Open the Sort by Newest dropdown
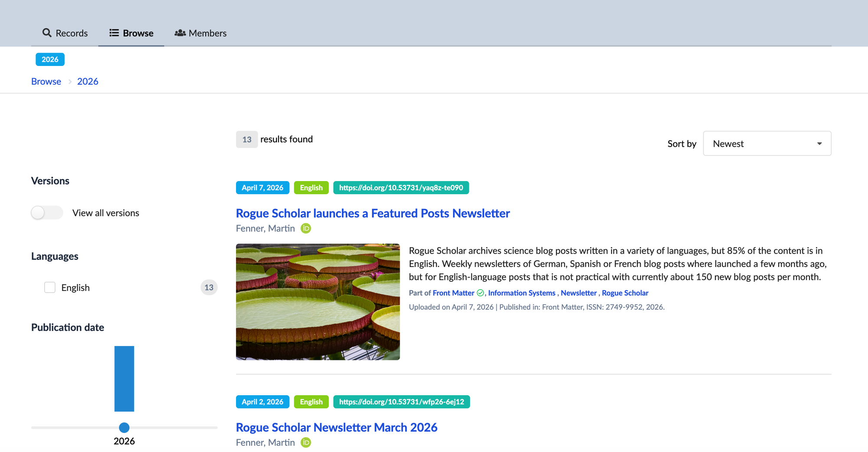The height and width of the screenshot is (452, 868). (767, 143)
